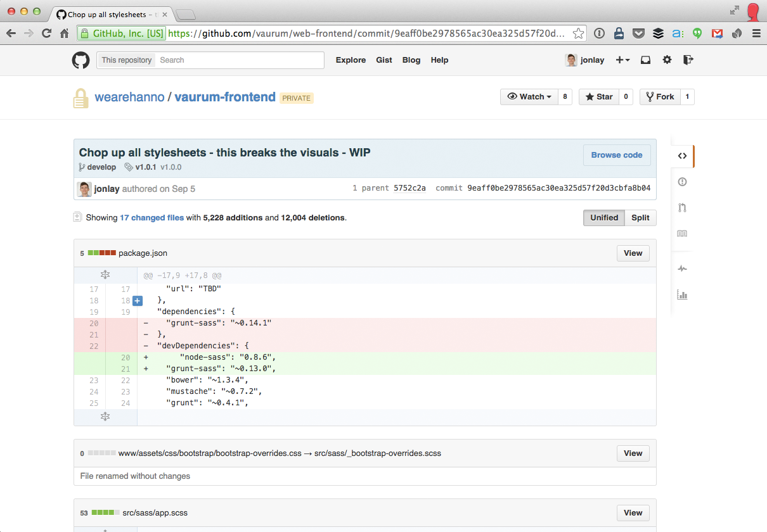Open the Code sidebar icon

(x=682, y=156)
